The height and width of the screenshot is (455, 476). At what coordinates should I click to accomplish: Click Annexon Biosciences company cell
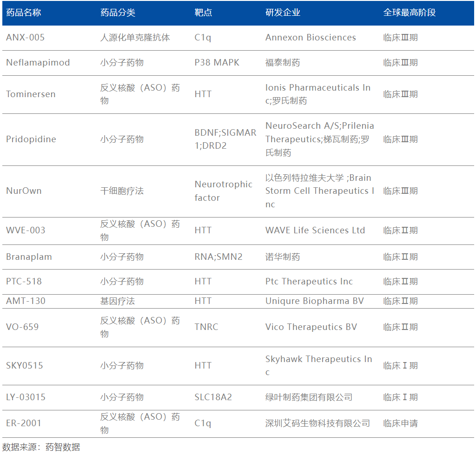point(311,37)
